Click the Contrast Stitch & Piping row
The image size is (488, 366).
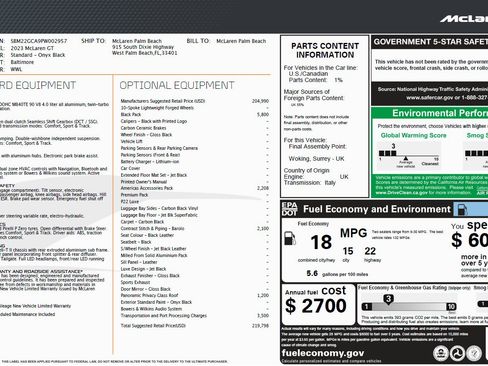(x=195, y=228)
